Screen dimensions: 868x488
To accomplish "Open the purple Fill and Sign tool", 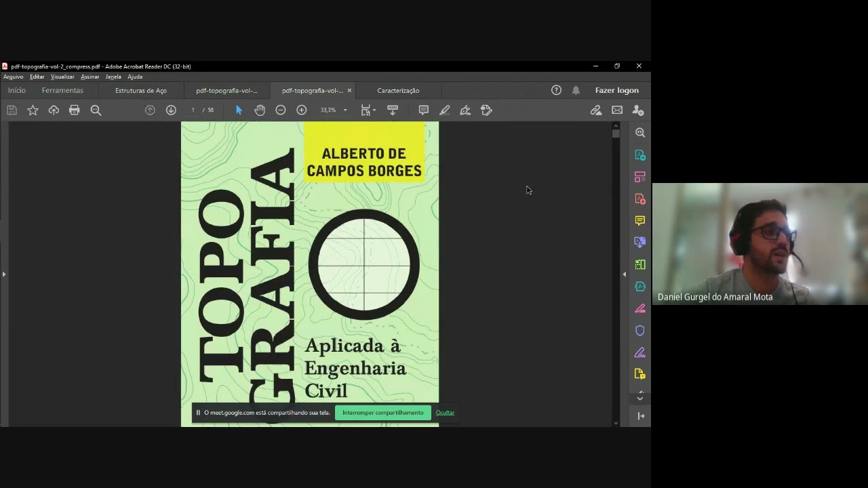I will 640,352.
